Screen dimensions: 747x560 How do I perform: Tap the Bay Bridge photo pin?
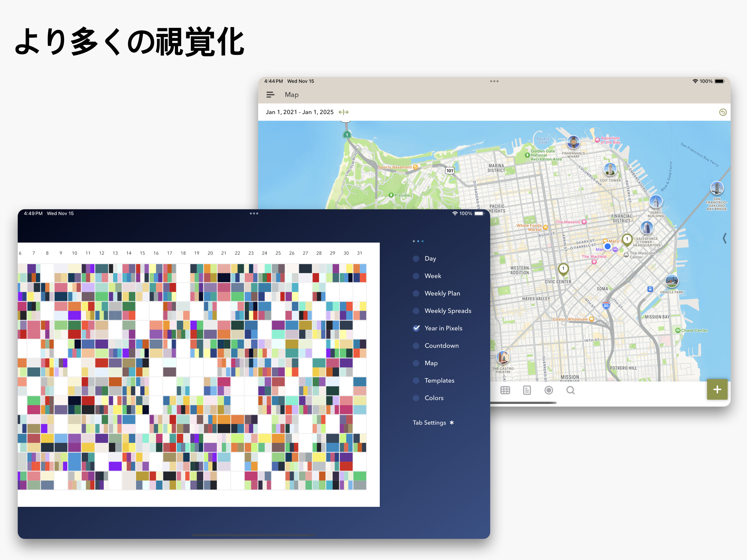pos(717,188)
